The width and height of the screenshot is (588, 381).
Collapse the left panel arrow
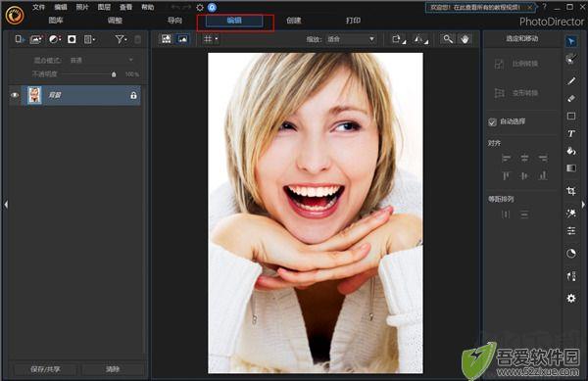[6, 205]
